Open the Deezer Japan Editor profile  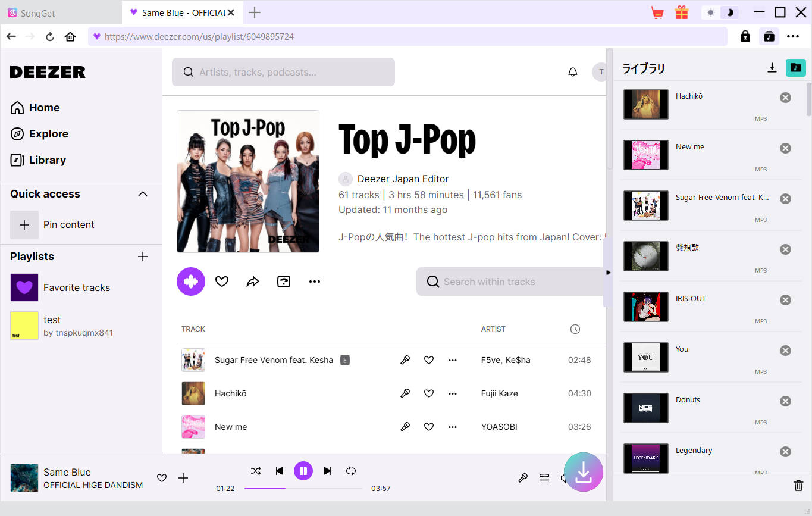point(403,179)
